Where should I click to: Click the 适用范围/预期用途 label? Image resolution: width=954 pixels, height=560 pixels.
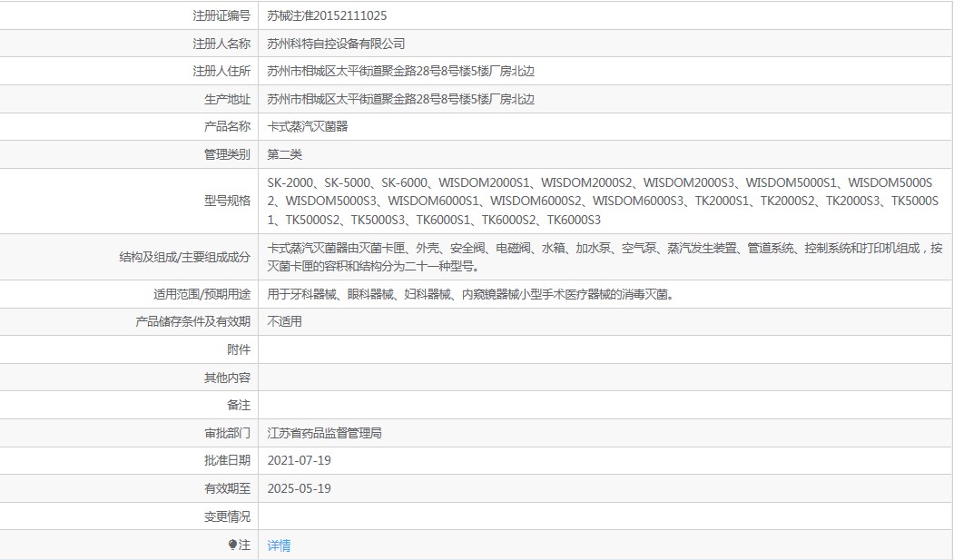[x=202, y=294]
